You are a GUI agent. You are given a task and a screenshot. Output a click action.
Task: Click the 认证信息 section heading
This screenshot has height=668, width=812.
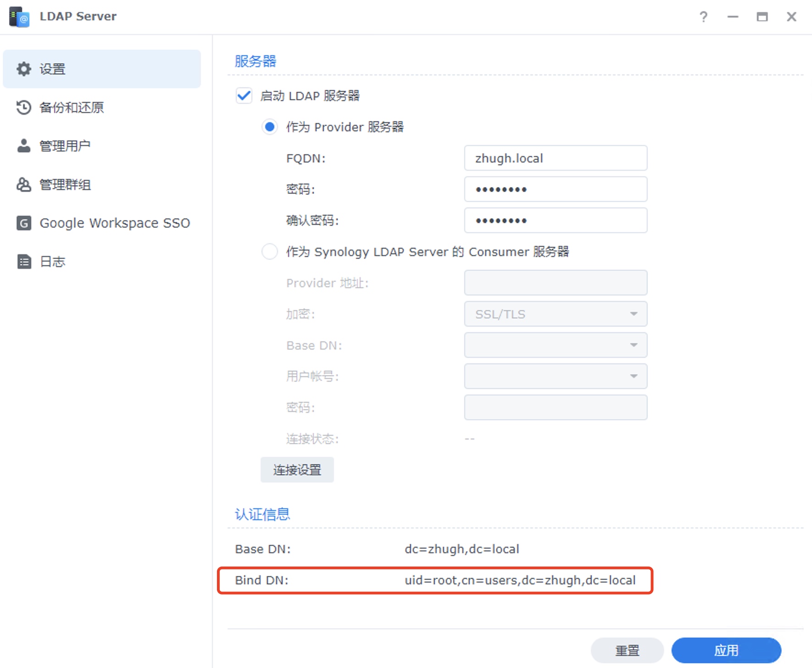[262, 514]
